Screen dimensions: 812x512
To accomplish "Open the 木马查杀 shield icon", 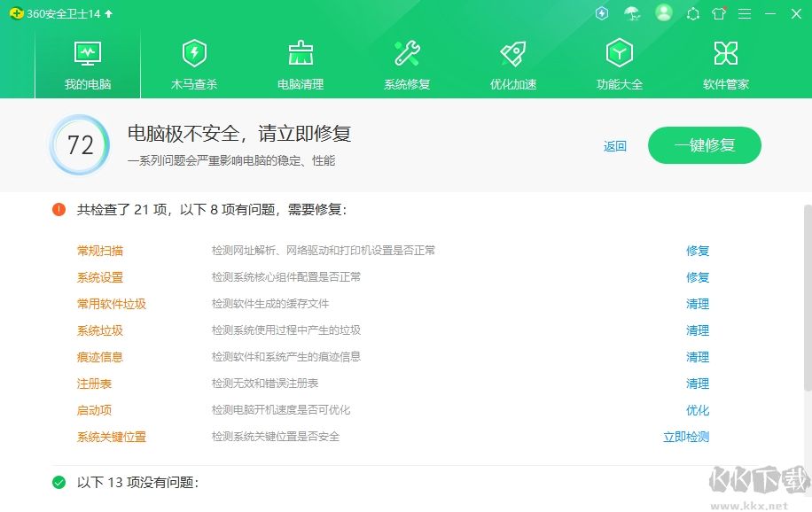I will tap(194, 53).
